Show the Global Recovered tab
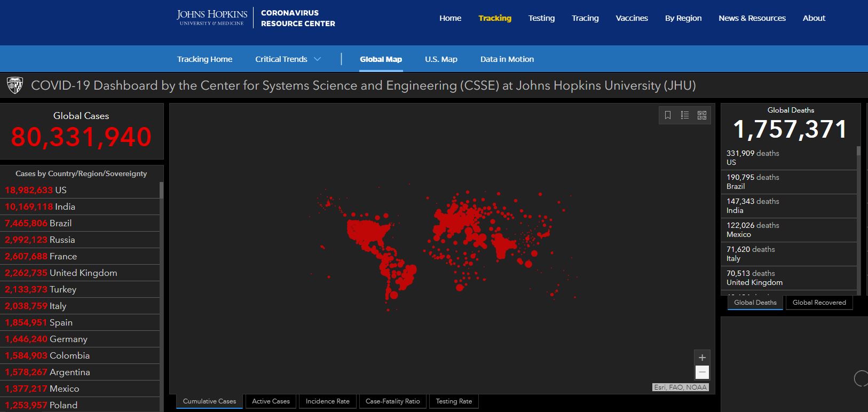Screen dimensions: 868x412 tap(819, 303)
